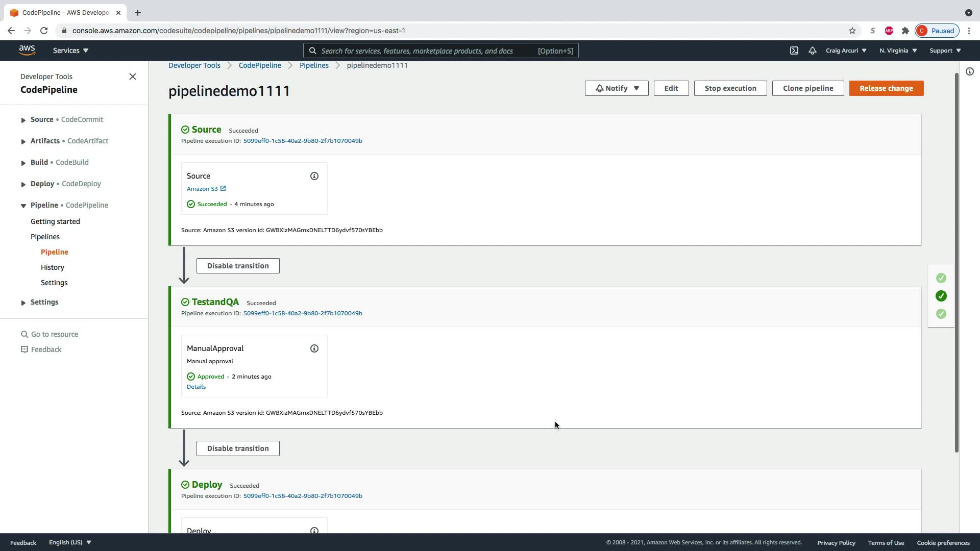
Task: Open History in sidebar
Action: pyautogui.click(x=53, y=267)
